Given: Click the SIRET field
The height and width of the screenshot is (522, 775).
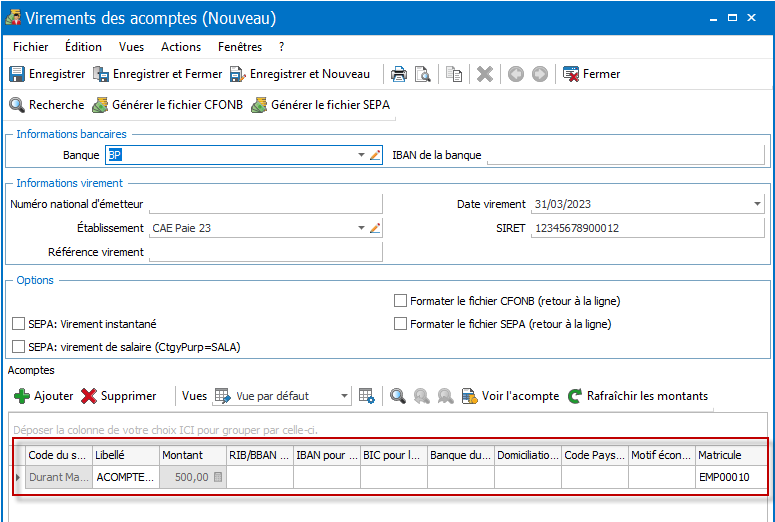Looking at the screenshot, I should (x=647, y=228).
